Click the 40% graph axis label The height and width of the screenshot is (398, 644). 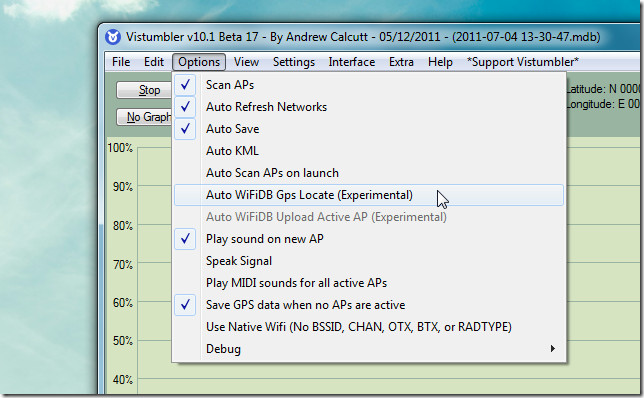pos(122,380)
